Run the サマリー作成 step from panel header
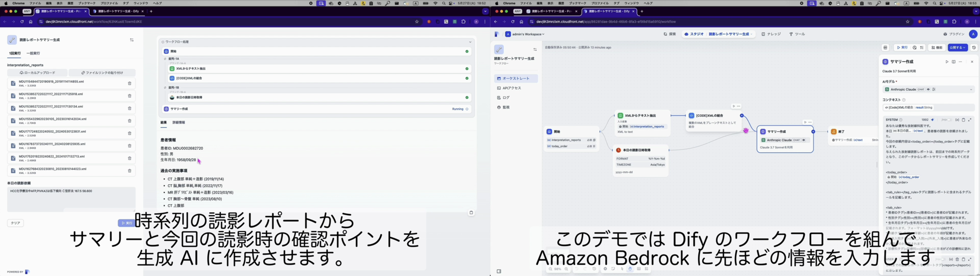The height and width of the screenshot is (276, 980). tap(947, 62)
